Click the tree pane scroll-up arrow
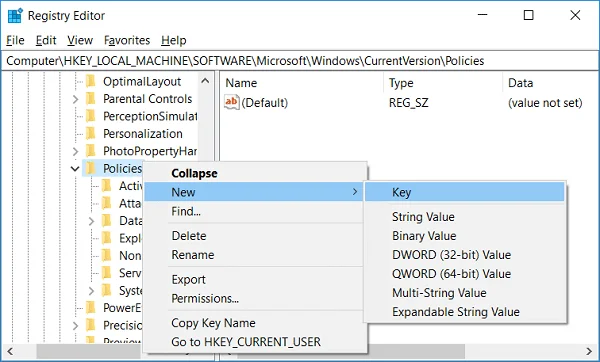The image size is (600, 362). point(205,81)
